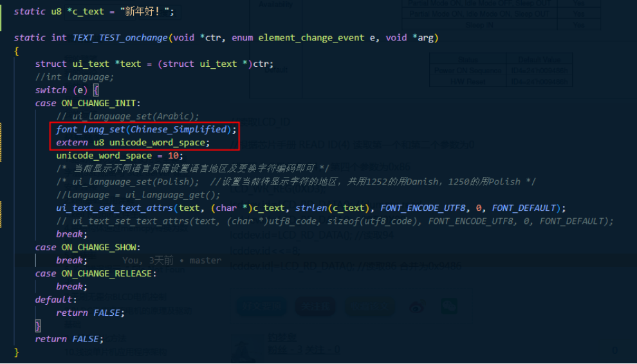Click the Chinese_Simplified argument

pos(178,129)
